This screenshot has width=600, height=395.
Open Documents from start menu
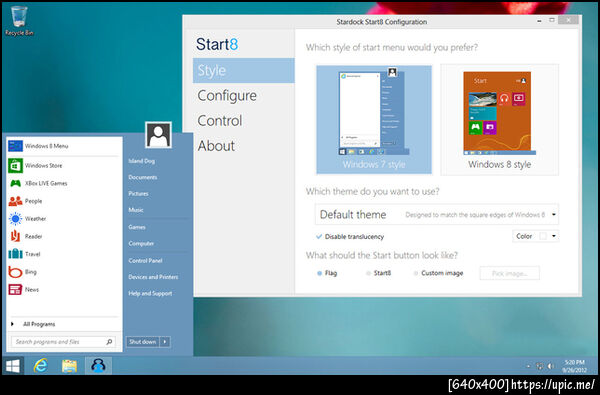143,177
